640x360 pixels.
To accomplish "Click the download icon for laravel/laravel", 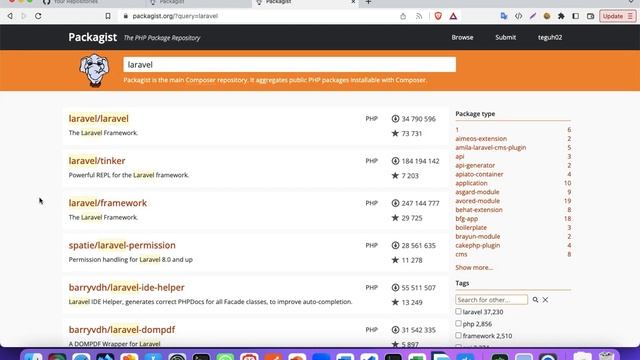I will tap(395, 119).
